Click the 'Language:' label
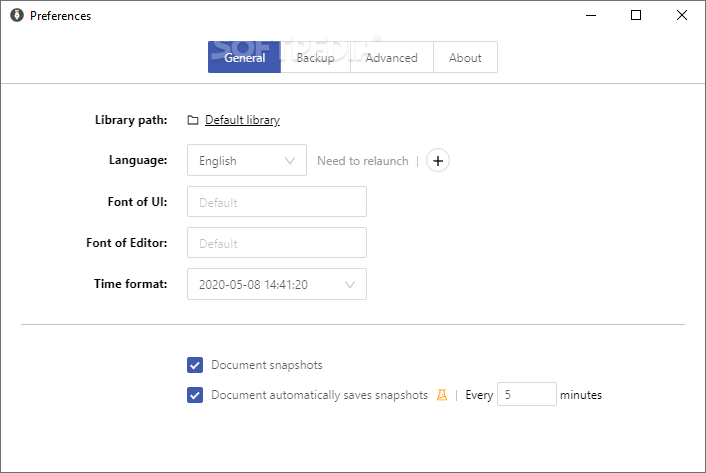This screenshot has height=473, width=706. pyautogui.click(x=138, y=160)
